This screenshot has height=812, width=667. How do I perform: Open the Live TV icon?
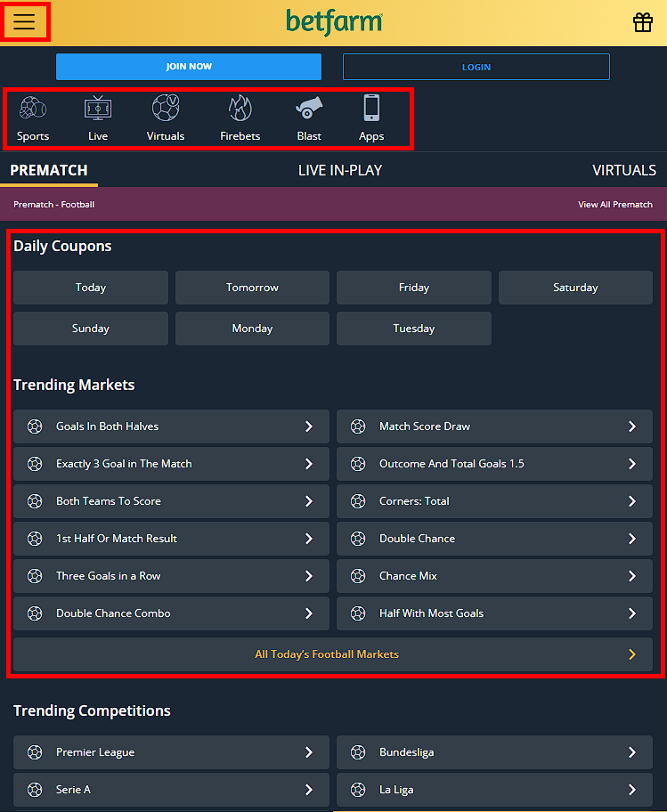pos(98,109)
